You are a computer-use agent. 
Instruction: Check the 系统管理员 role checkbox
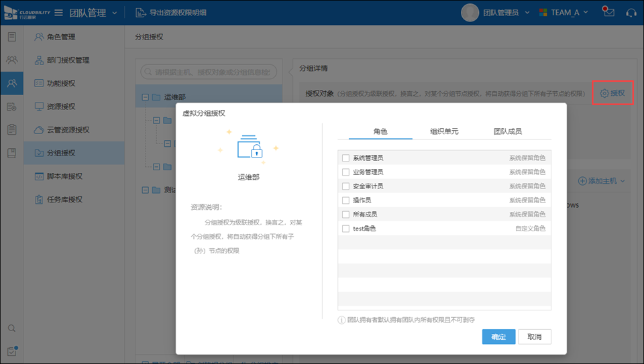(345, 158)
